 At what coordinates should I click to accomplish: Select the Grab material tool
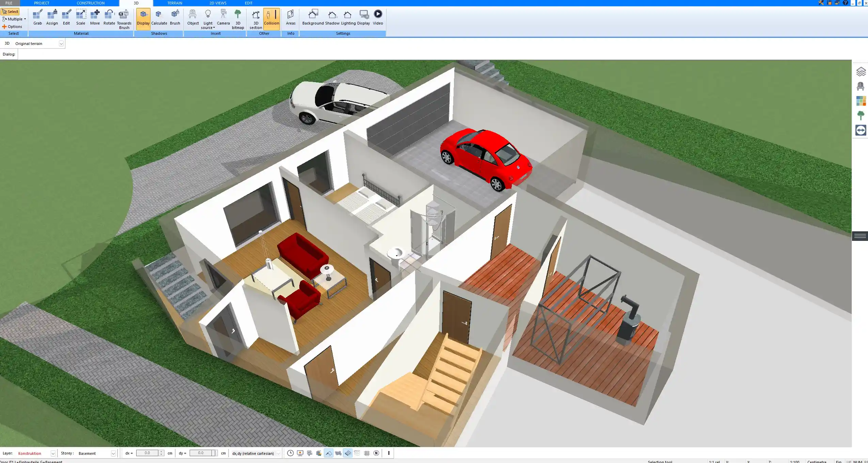tap(37, 17)
